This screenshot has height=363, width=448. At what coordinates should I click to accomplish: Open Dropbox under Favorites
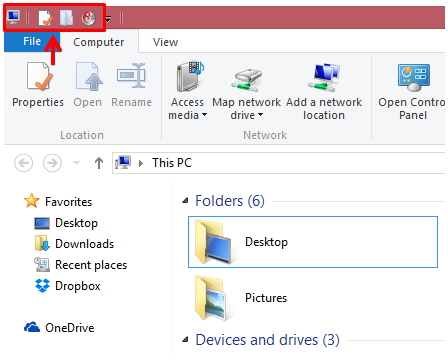(68, 286)
